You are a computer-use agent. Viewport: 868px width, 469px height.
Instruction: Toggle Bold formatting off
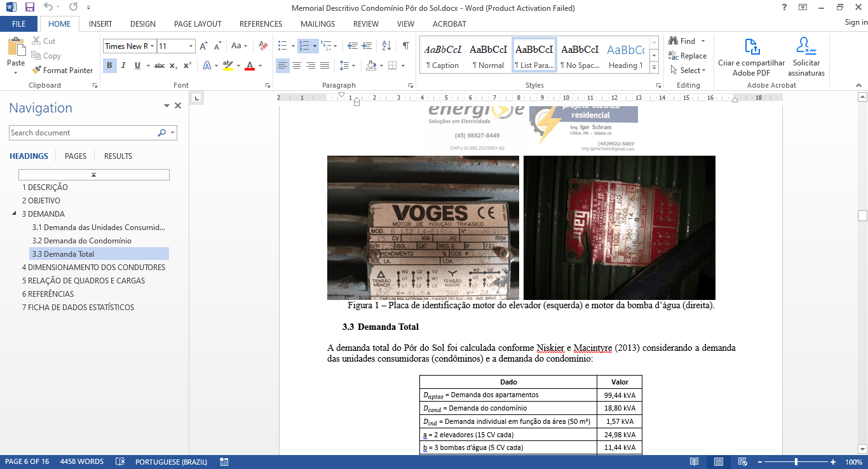coord(109,65)
